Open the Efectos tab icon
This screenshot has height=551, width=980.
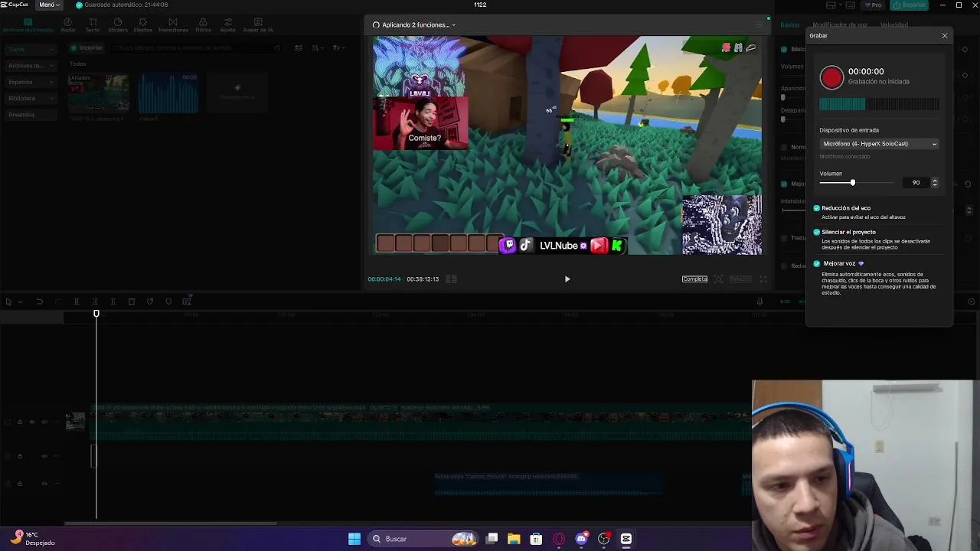[143, 25]
